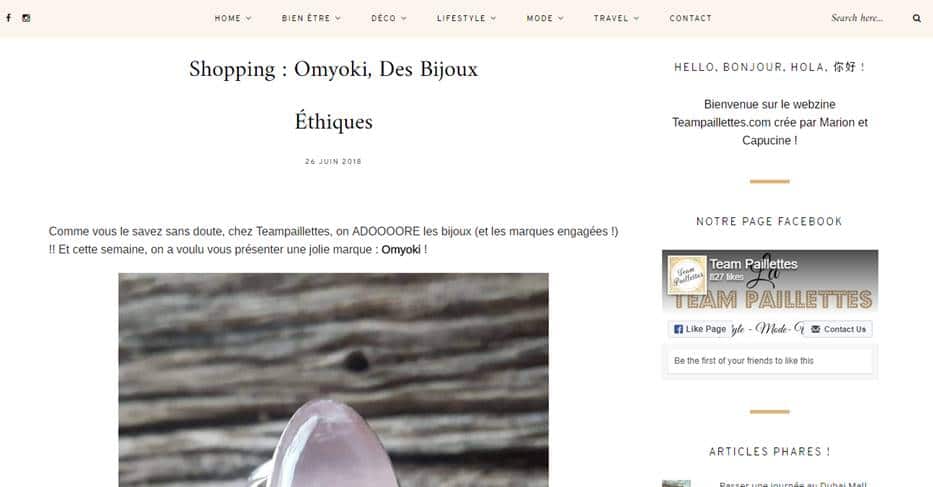933x487 pixels.
Task: Click the Facebook logo in Like Page
Action: tap(678, 329)
